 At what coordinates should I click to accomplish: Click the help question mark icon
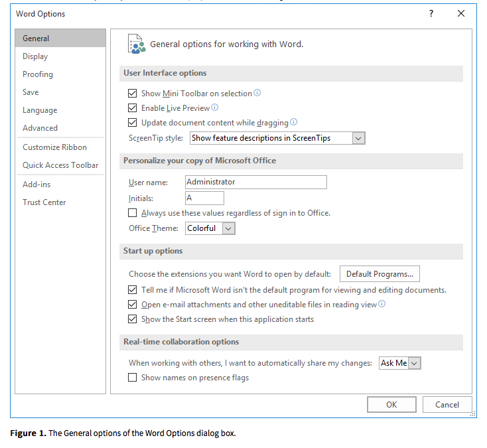point(431,13)
